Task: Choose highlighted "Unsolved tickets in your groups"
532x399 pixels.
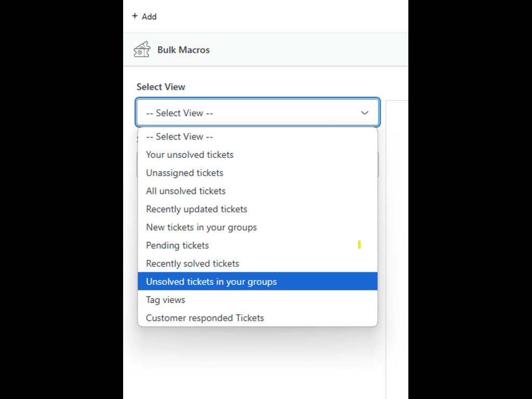Action: point(211,282)
